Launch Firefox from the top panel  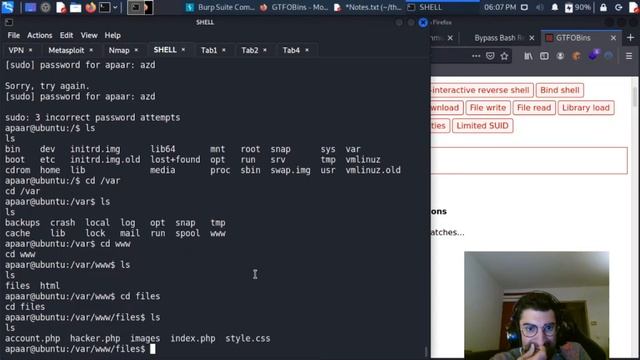(91, 7)
